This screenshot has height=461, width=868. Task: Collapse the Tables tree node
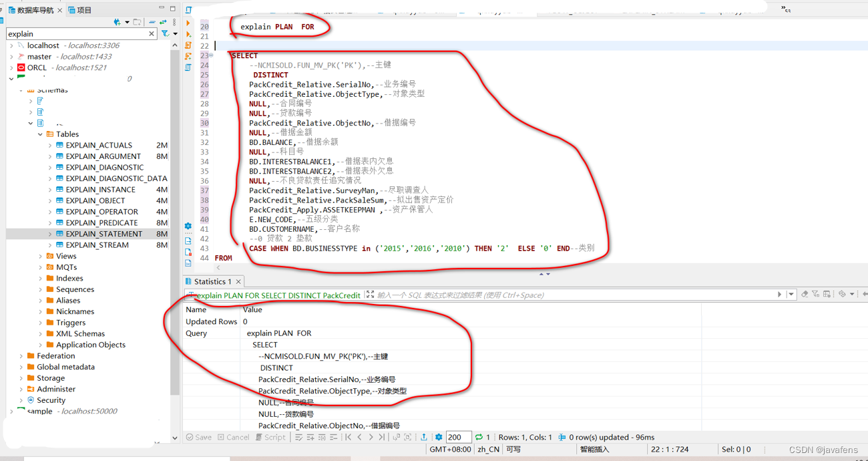[40, 134]
